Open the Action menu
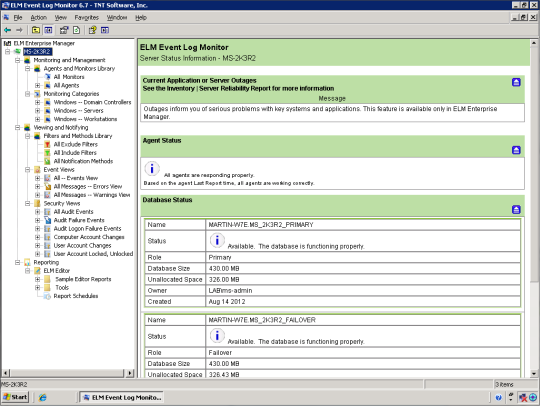540x406 pixels. (x=39, y=18)
